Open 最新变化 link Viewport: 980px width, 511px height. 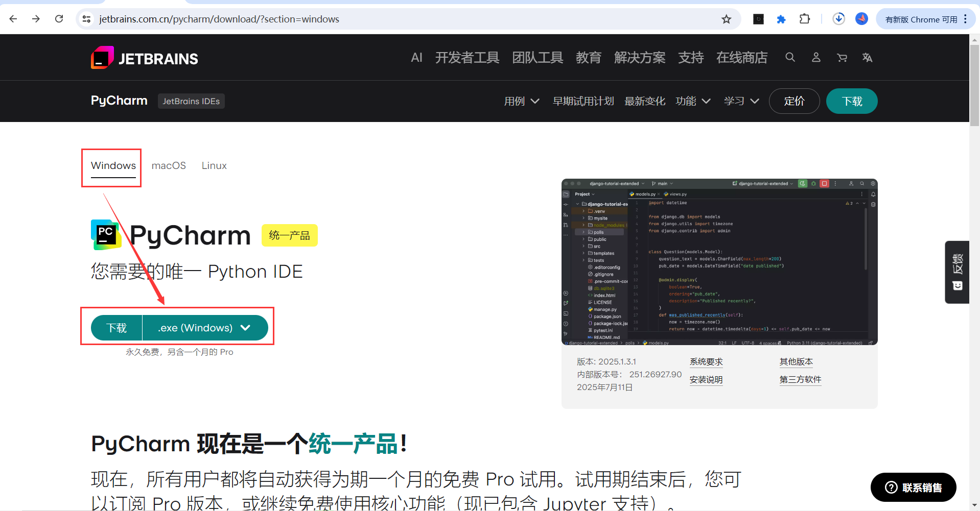pyautogui.click(x=645, y=101)
